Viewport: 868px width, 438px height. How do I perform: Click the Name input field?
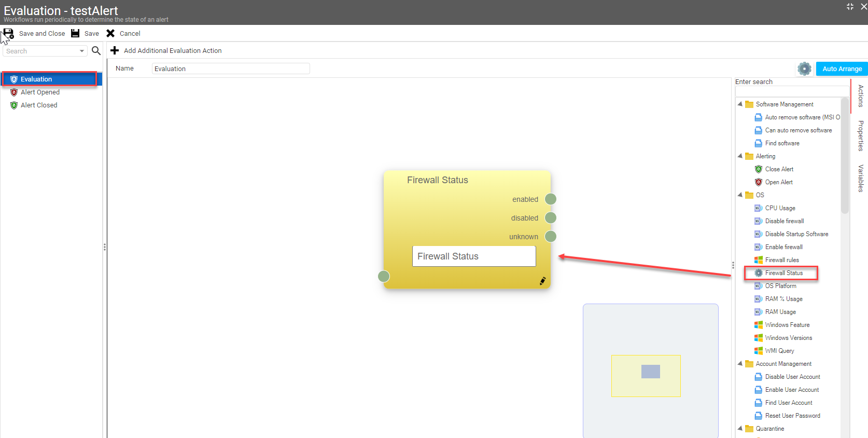(231, 69)
